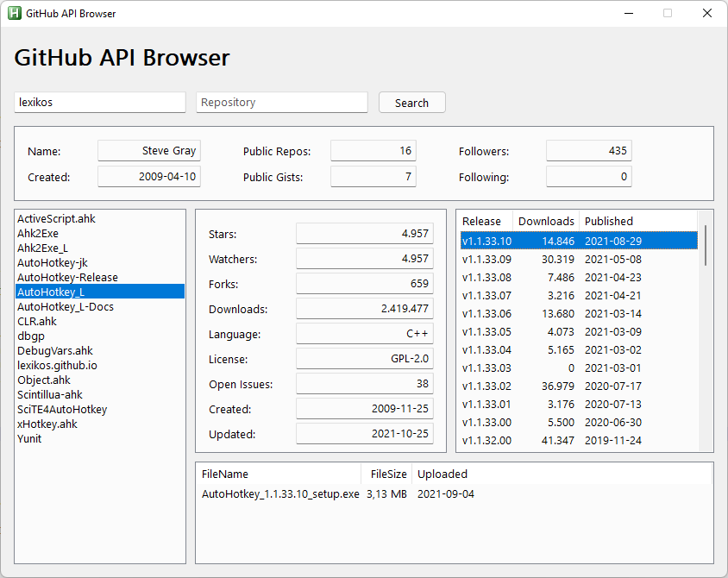Select release v1.1.33.01 row
This screenshot has width=728, height=578.
[x=579, y=404]
